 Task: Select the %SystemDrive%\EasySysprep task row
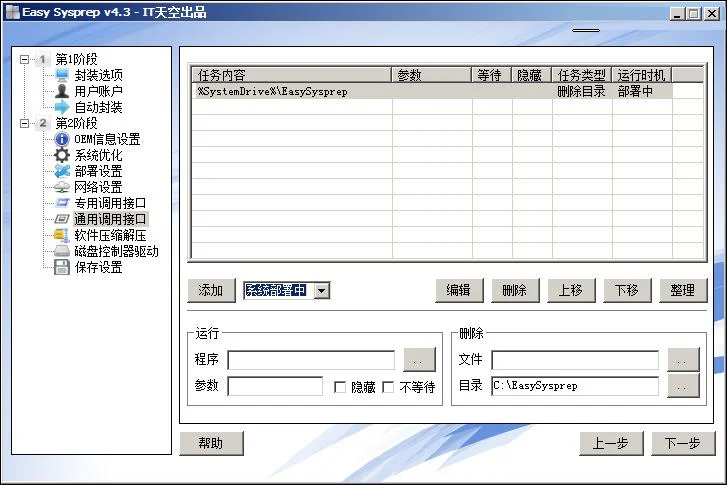(432, 91)
